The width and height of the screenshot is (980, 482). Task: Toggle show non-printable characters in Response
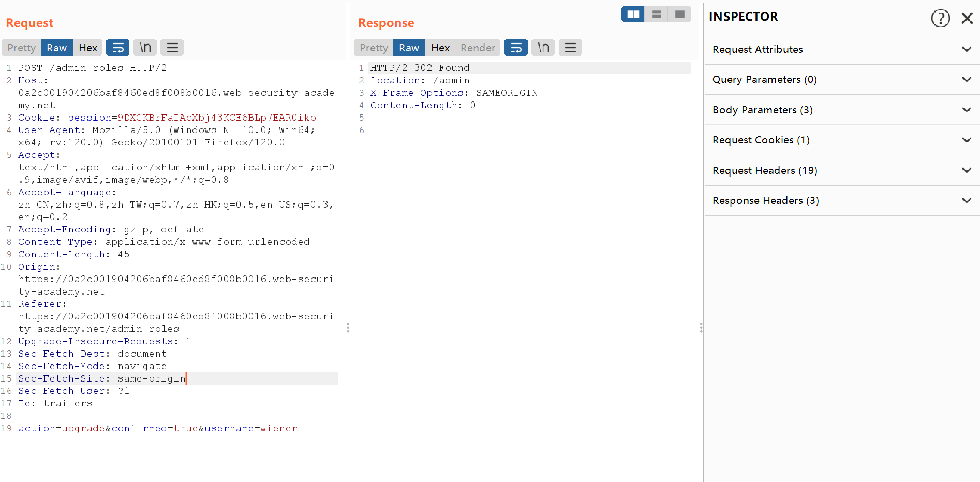(x=543, y=48)
